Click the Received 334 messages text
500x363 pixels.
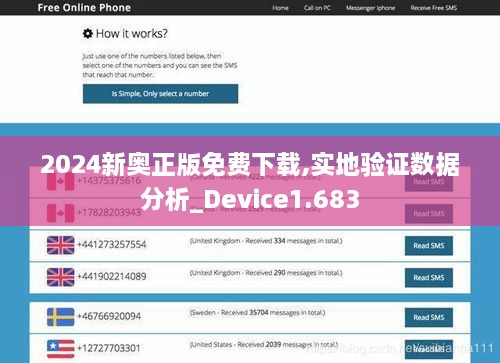266,241
